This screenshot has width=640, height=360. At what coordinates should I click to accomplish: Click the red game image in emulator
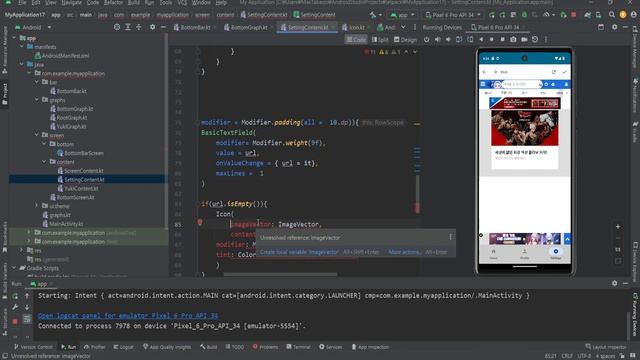pyautogui.click(x=524, y=128)
